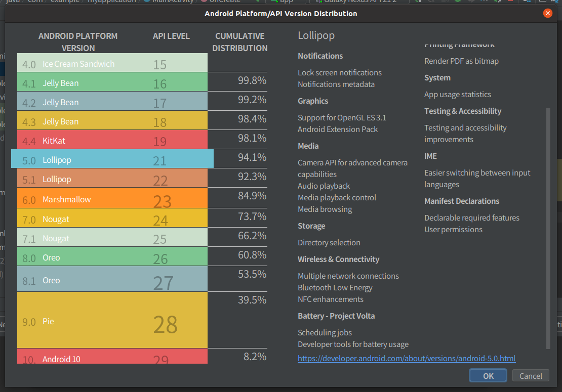Click 'Battery - Project Volta' heading

click(x=336, y=316)
